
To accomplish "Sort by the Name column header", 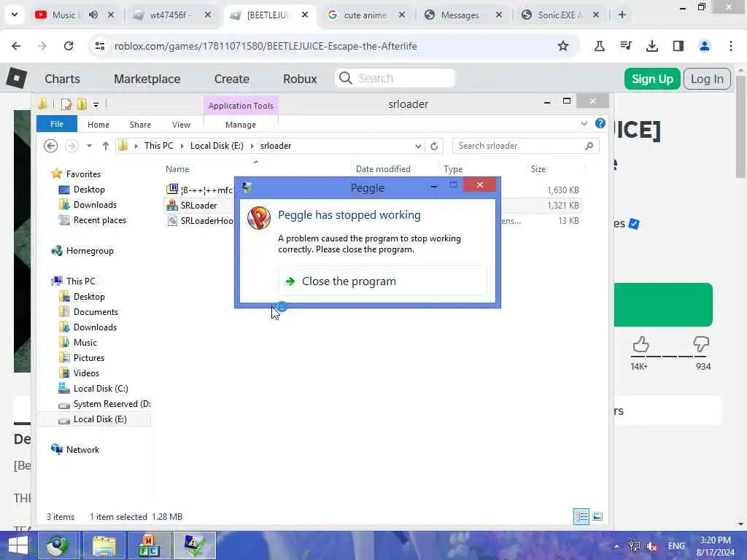I will 177,169.
